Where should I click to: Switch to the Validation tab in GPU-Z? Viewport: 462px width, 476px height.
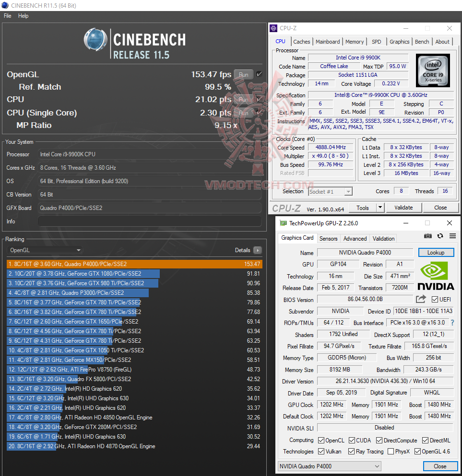pos(384,239)
